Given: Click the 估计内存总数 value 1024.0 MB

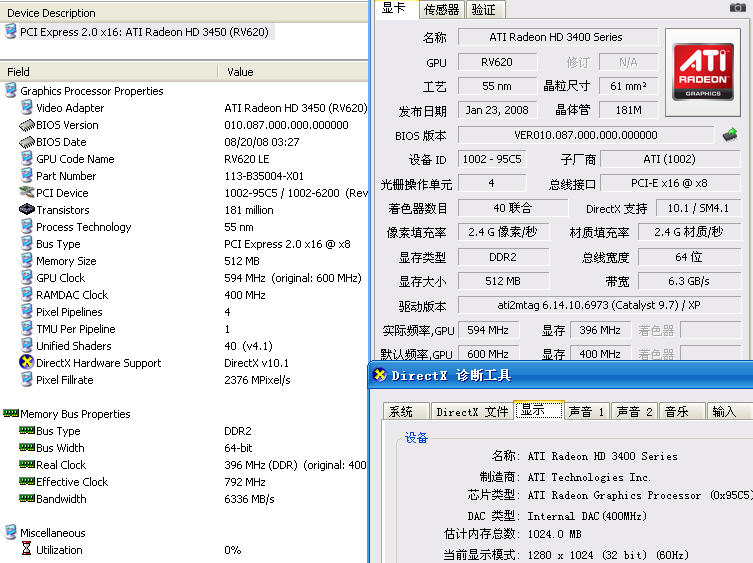Looking at the screenshot, I should pos(555,534).
